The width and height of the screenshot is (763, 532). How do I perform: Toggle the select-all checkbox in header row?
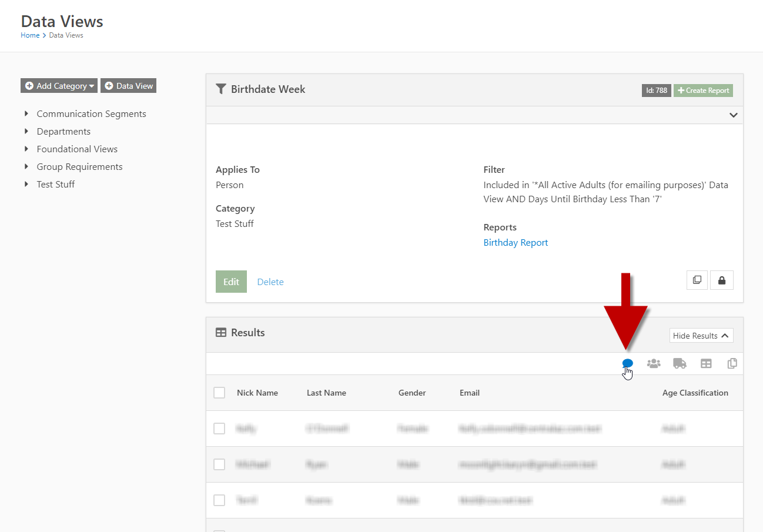(219, 393)
